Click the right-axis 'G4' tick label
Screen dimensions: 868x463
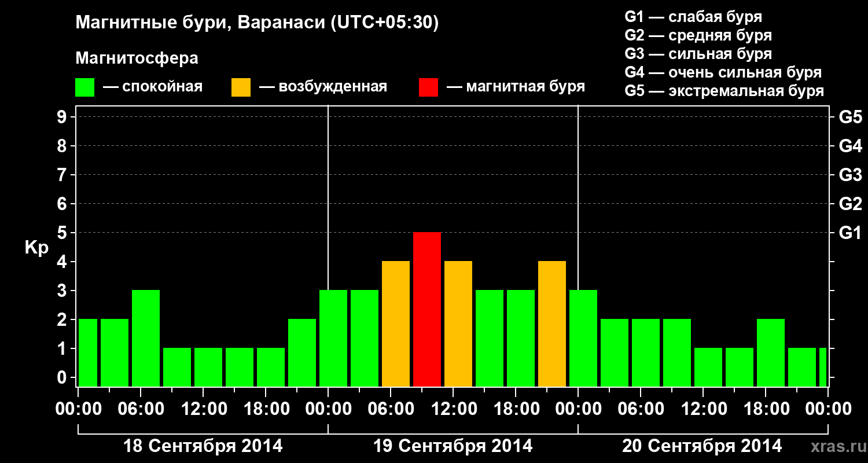851,146
